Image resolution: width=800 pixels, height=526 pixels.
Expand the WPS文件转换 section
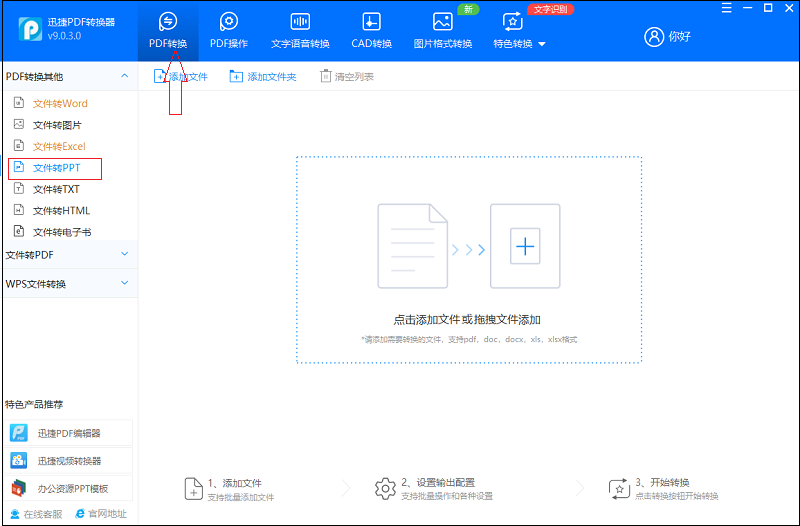pos(124,283)
